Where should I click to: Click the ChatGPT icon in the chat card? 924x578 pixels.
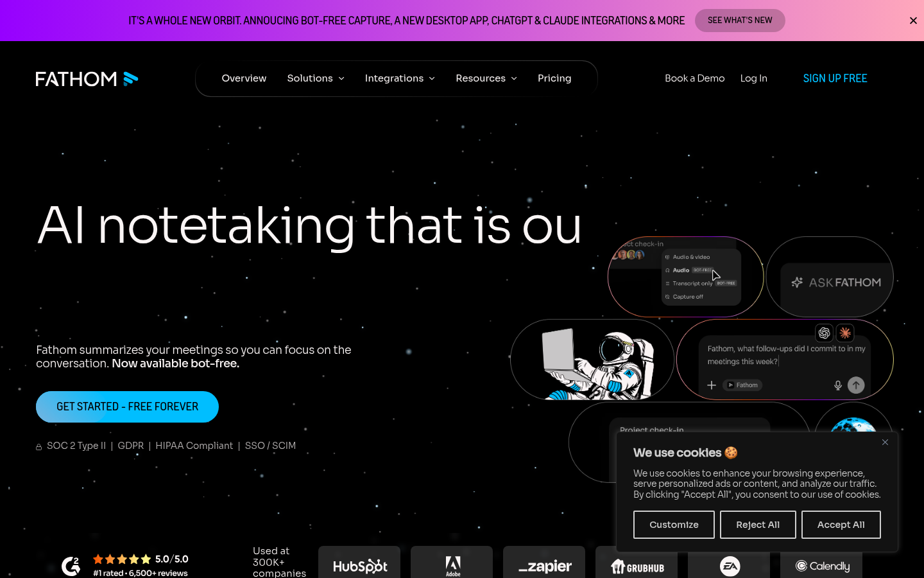coord(825,333)
